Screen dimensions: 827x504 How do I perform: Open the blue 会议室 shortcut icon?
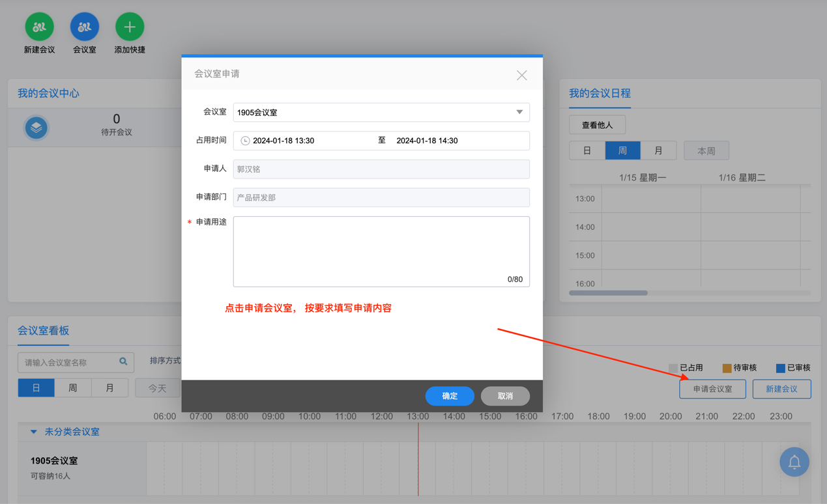point(85,27)
